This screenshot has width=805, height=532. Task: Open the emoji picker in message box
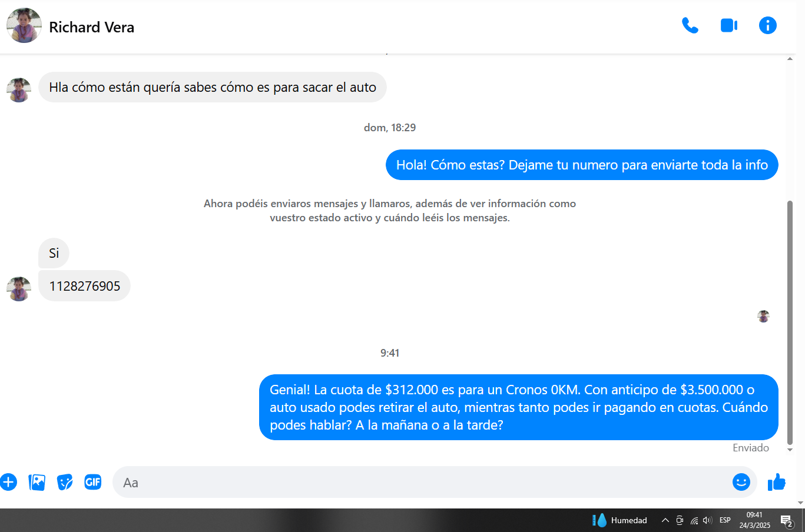click(x=741, y=482)
